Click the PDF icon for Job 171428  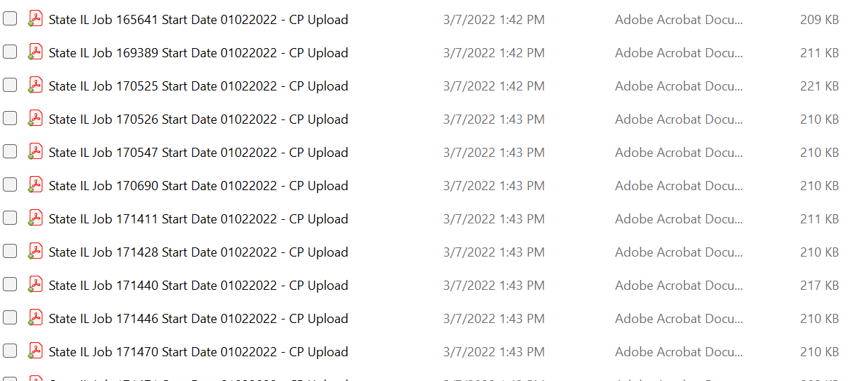(35, 252)
